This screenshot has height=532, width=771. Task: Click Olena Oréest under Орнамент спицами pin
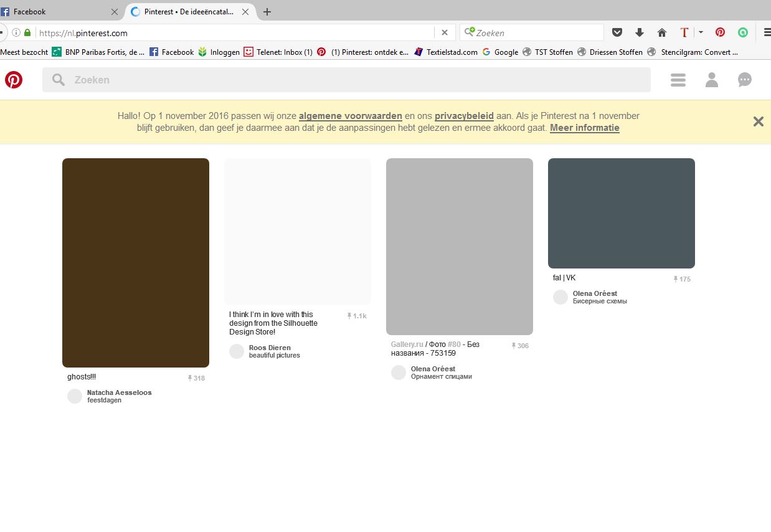(433, 369)
